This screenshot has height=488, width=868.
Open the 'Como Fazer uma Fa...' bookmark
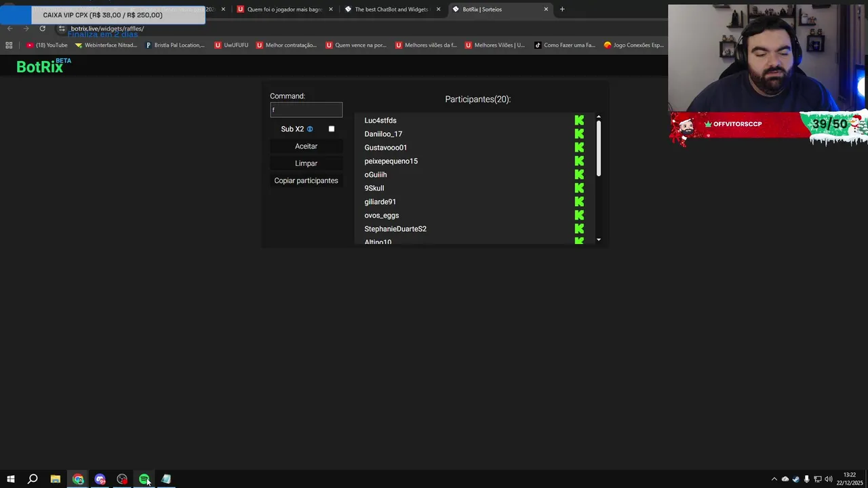click(x=564, y=45)
